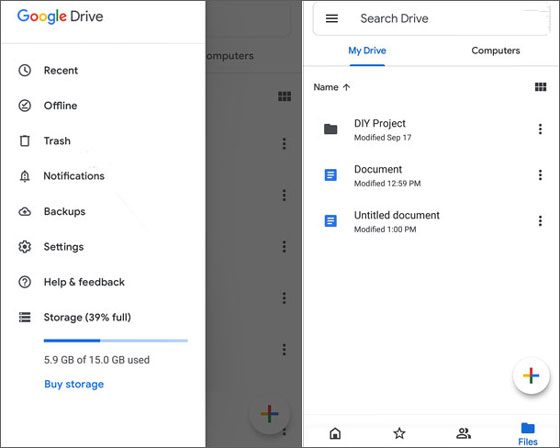
Task: Click 'Modified Sep 17' text
Action: pyautogui.click(x=382, y=138)
